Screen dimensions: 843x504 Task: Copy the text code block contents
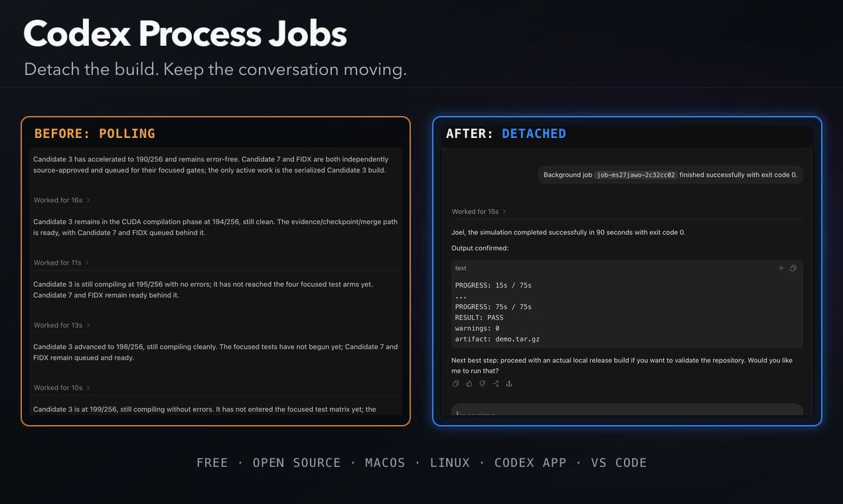[x=793, y=268]
